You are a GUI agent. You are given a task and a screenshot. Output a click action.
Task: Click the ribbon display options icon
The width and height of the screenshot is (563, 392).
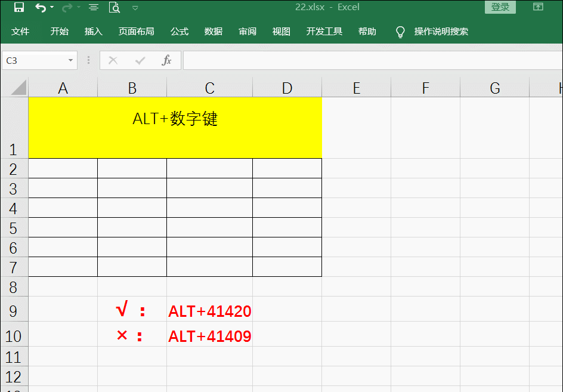point(538,7)
